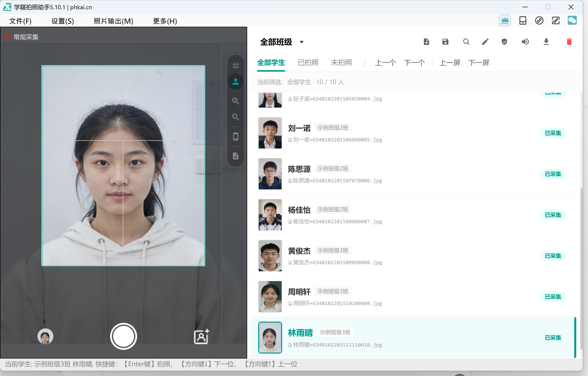588x376 pixels.
Task: Click filename 陈思源+G340102201507070006.jpg
Action: pyautogui.click(x=337, y=181)
